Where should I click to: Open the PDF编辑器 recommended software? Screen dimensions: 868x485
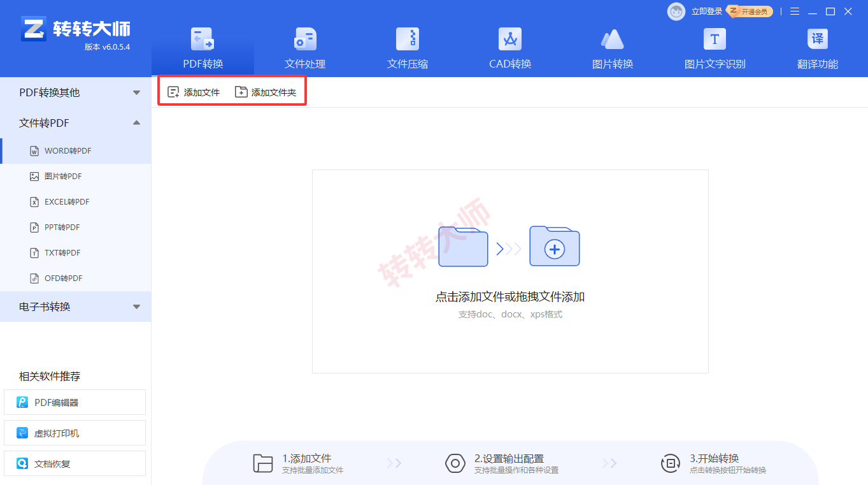point(75,402)
